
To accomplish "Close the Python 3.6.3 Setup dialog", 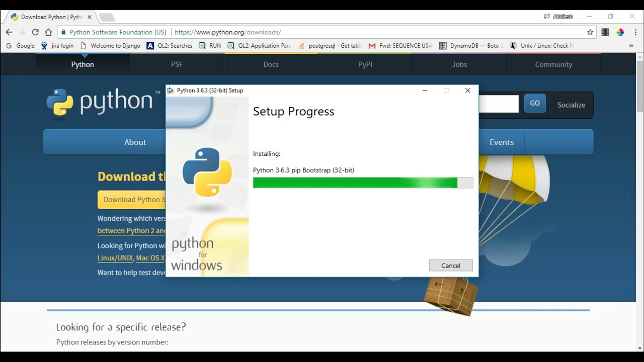I will point(468,90).
